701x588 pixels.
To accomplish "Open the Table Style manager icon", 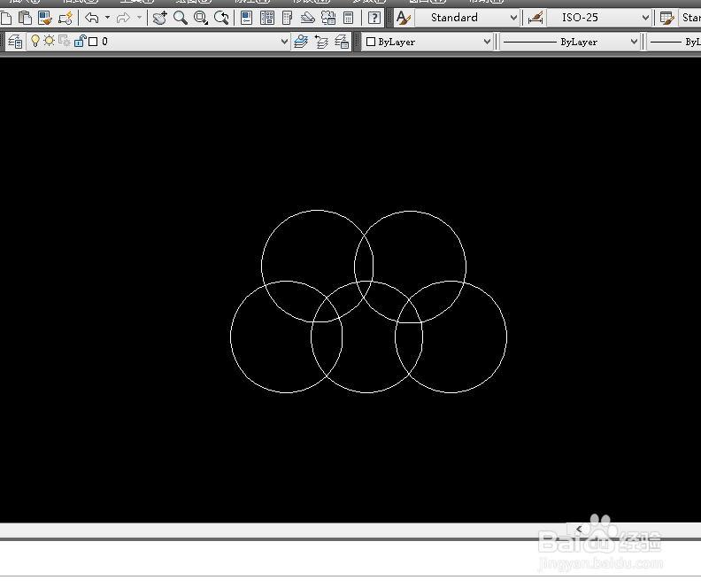I will 667,18.
